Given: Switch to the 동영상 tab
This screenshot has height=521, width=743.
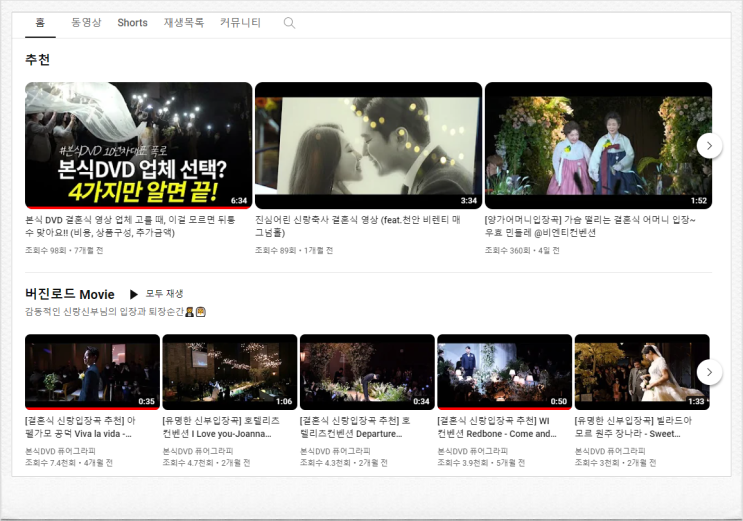Looking at the screenshot, I should tap(86, 23).
